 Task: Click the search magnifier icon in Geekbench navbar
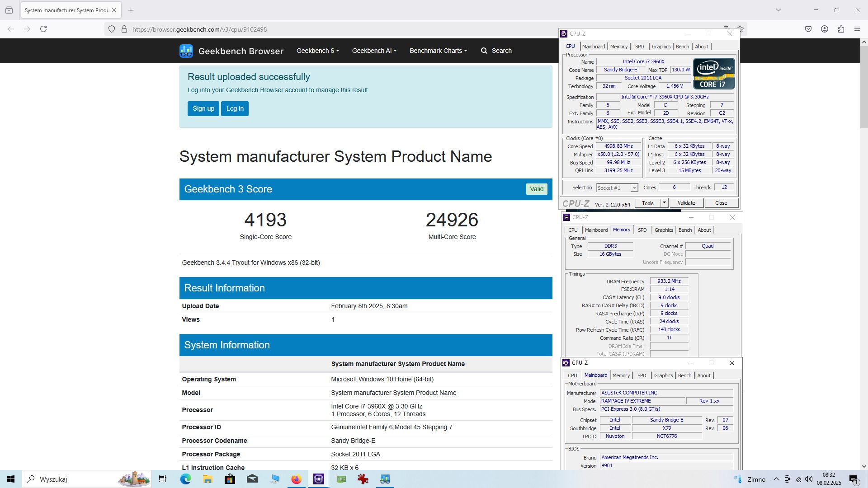pyautogui.click(x=484, y=51)
